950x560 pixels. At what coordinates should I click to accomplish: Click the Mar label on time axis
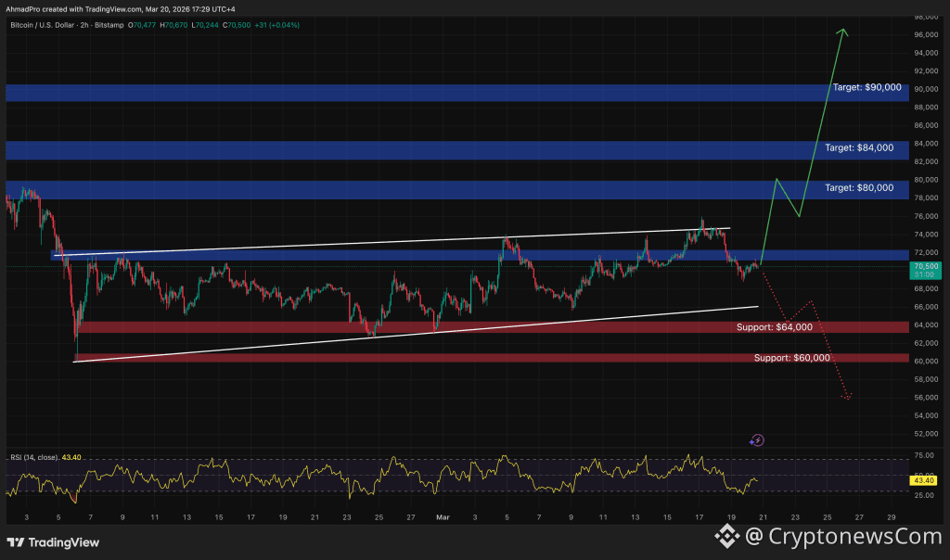tap(442, 516)
